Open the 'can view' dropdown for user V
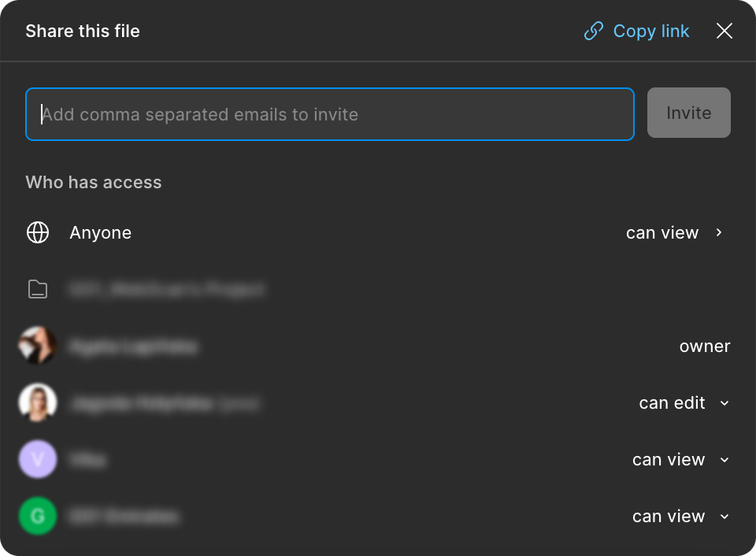This screenshot has width=756, height=556. (669, 460)
